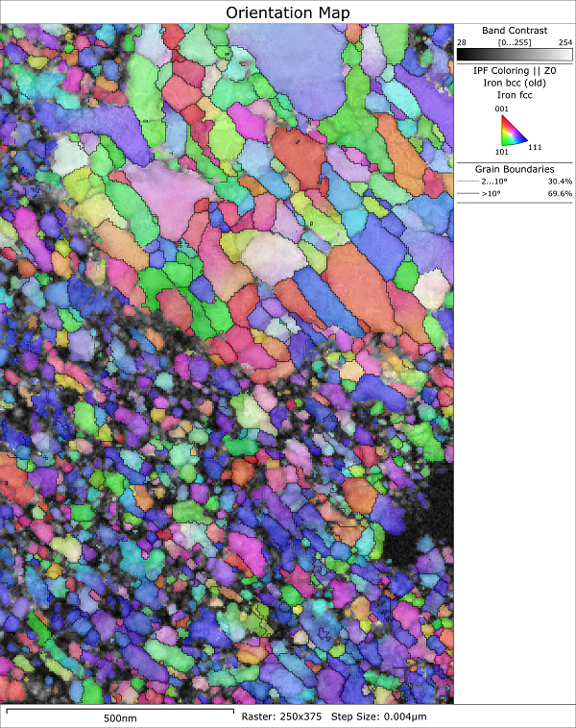Click the black unindexed region at the map's right edge

[432, 519]
